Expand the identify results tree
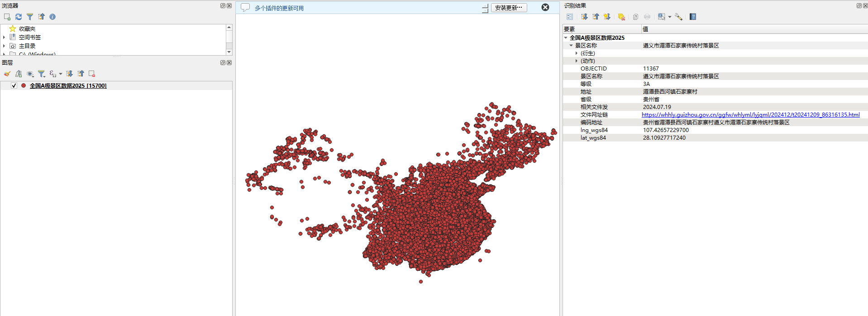Viewport: 868px width, 316px height. coord(585,17)
